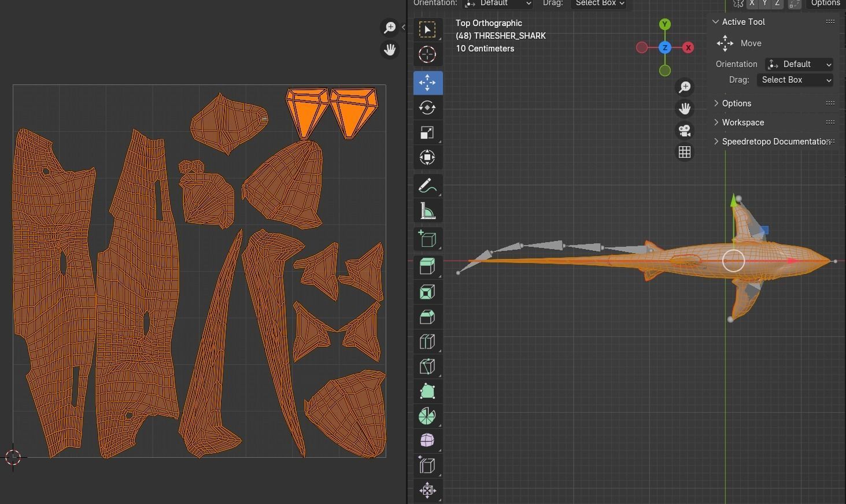The width and height of the screenshot is (846, 504).
Task: Click the green Y-axis move gizmo arrow
Action: pyautogui.click(x=733, y=201)
